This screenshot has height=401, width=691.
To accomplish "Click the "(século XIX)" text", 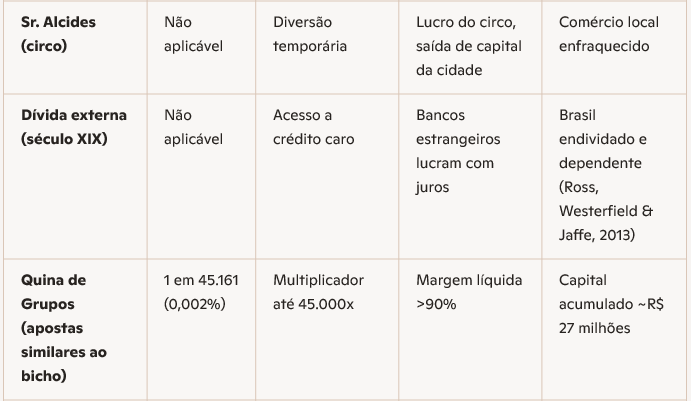I will 64,139.
